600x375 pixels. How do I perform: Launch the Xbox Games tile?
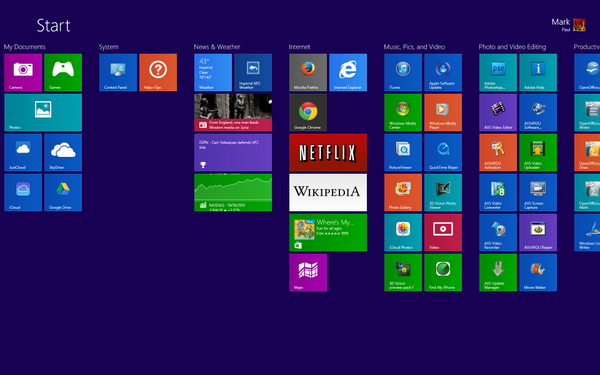click(x=63, y=72)
